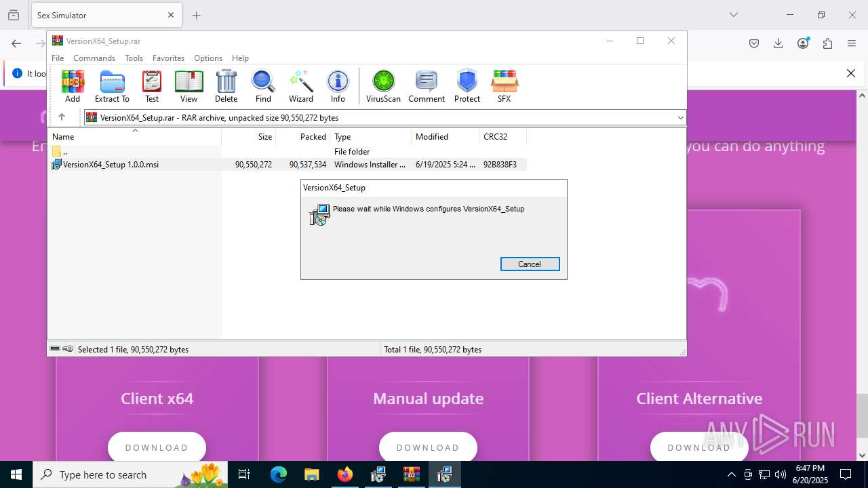Open the Firefox View icon

pyautogui.click(x=14, y=15)
